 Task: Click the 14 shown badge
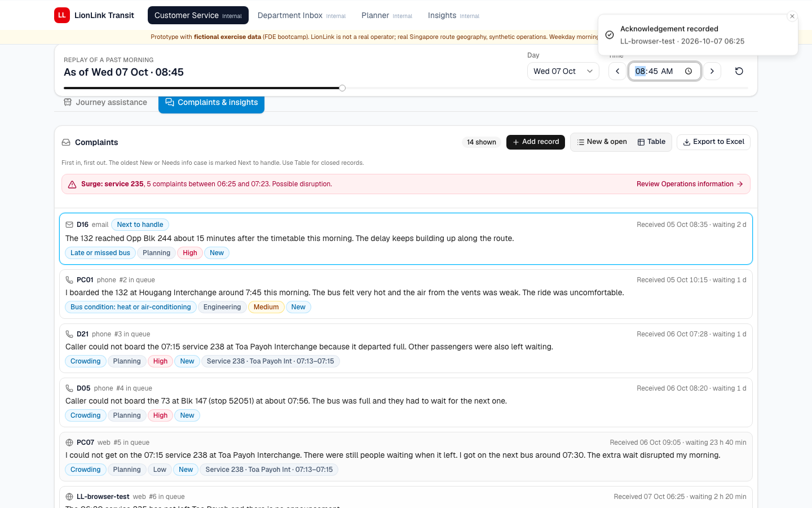(x=482, y=142)
